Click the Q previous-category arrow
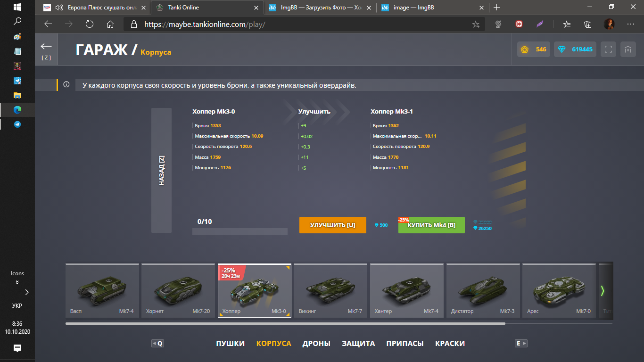 tap(157, 344)
